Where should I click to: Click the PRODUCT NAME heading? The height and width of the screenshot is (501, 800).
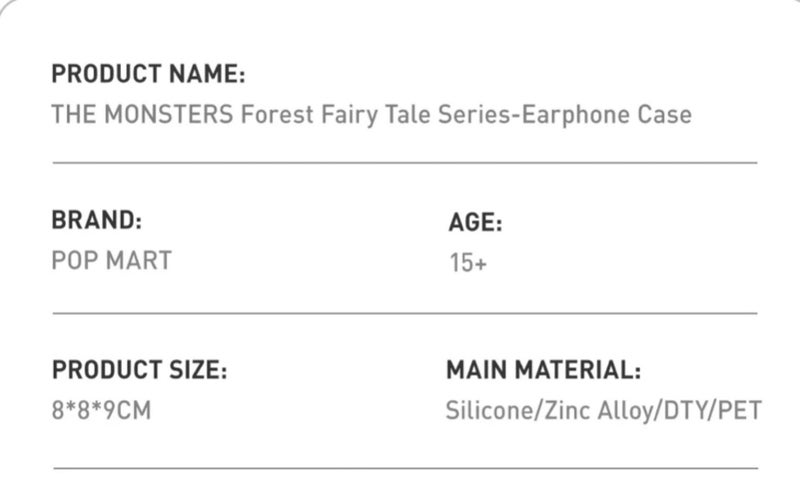pos(148,74)
